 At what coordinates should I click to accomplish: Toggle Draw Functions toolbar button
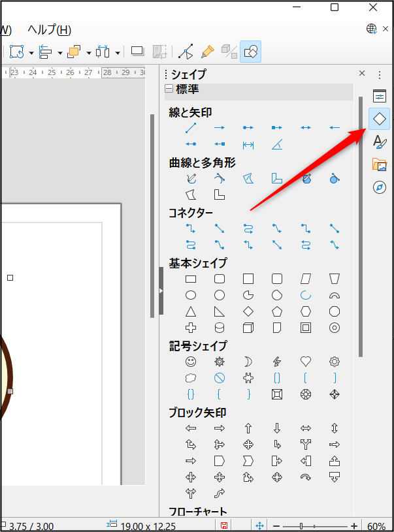[251, 52]
